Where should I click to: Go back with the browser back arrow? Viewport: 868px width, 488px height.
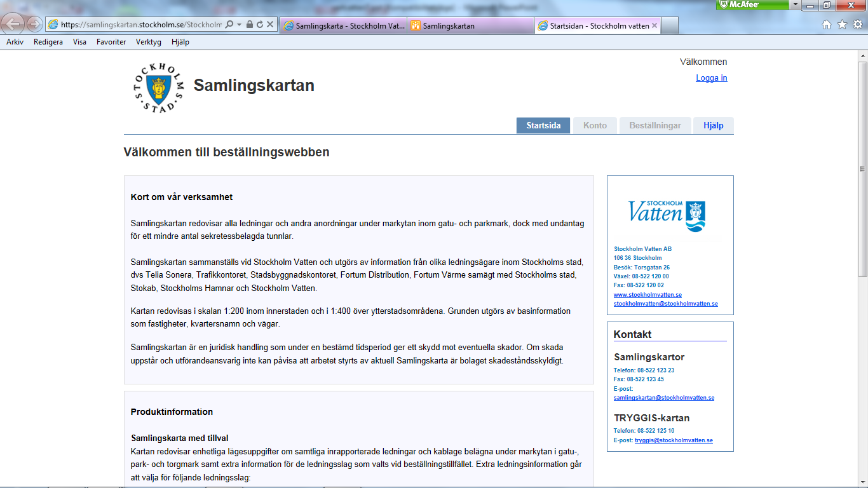click(14, 24)
